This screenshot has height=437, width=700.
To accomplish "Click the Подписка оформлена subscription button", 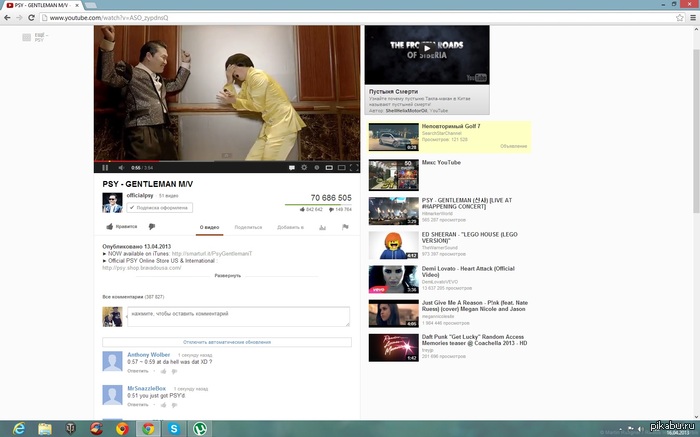I will coord(159,208).
